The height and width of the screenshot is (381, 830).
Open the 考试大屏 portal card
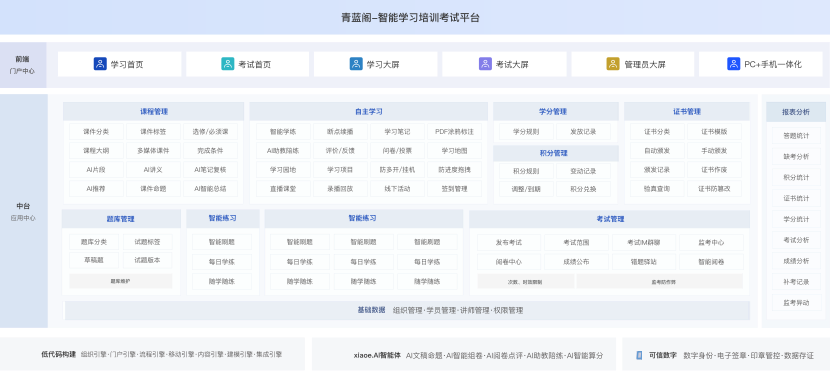tap(504, 64)
